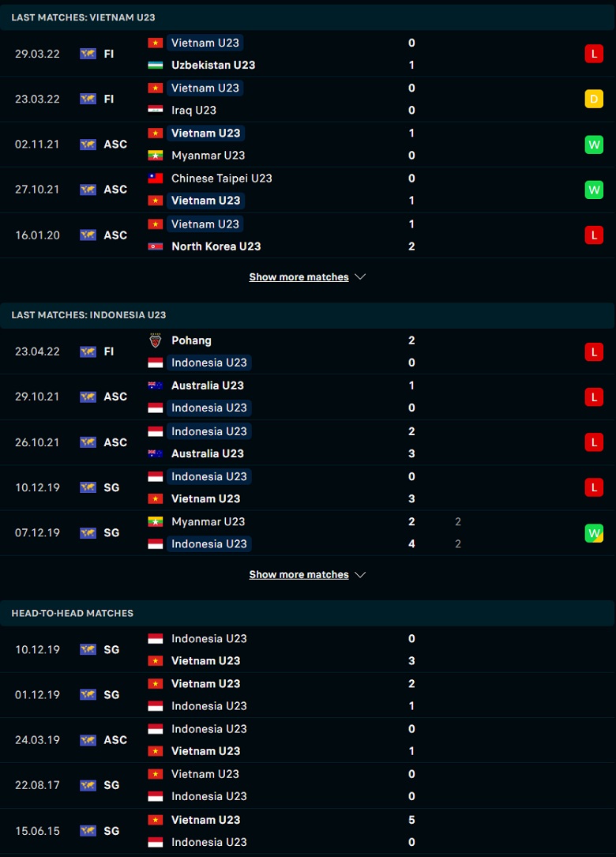This screenshot has height=857, width=616.
Task: Click the Australia flag in 29.10.21 match
Action: pyautogui.click(x=156, y=385)
